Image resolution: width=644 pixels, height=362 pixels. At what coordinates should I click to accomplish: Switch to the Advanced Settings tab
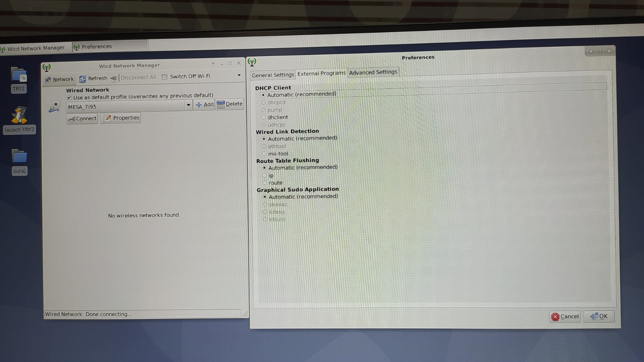click(x=373, y=72)
